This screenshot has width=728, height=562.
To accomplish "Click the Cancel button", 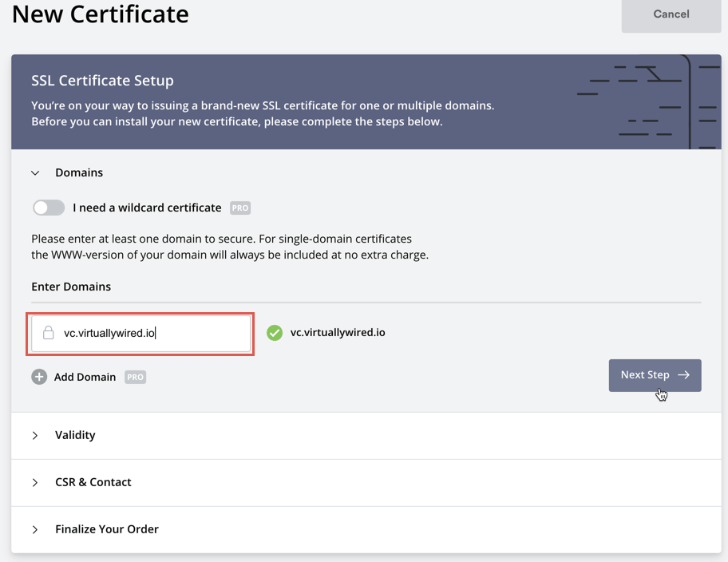I will [x=671, y=14].
